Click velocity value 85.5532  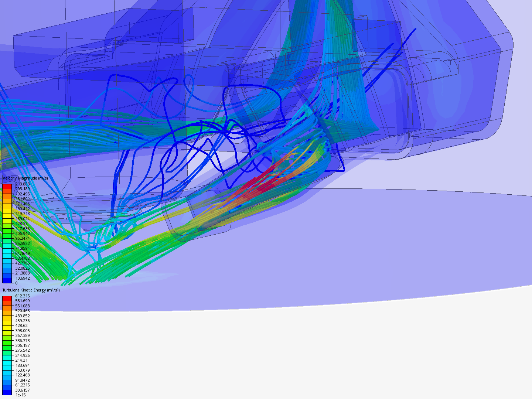click(x=23, y=243)
